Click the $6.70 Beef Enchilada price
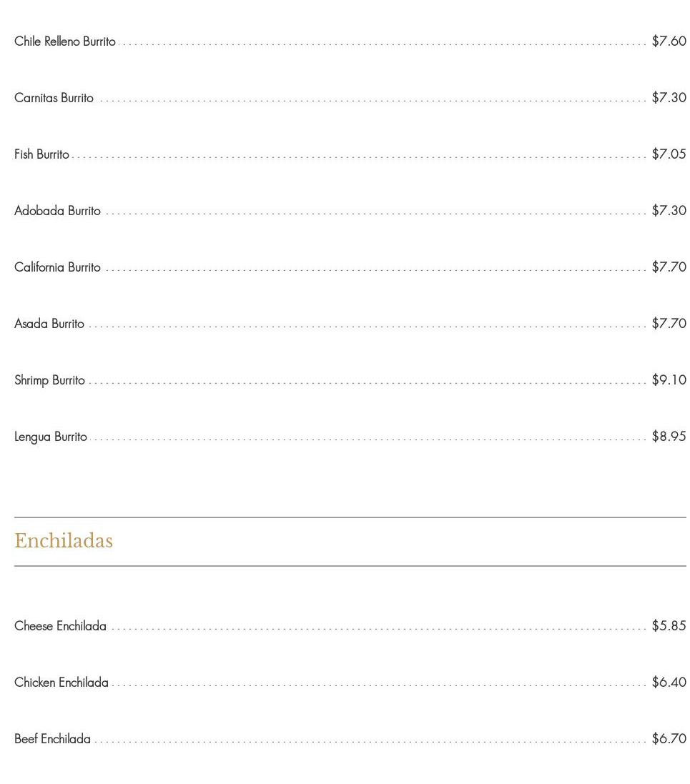690x784 pixels. pos(669,739)
